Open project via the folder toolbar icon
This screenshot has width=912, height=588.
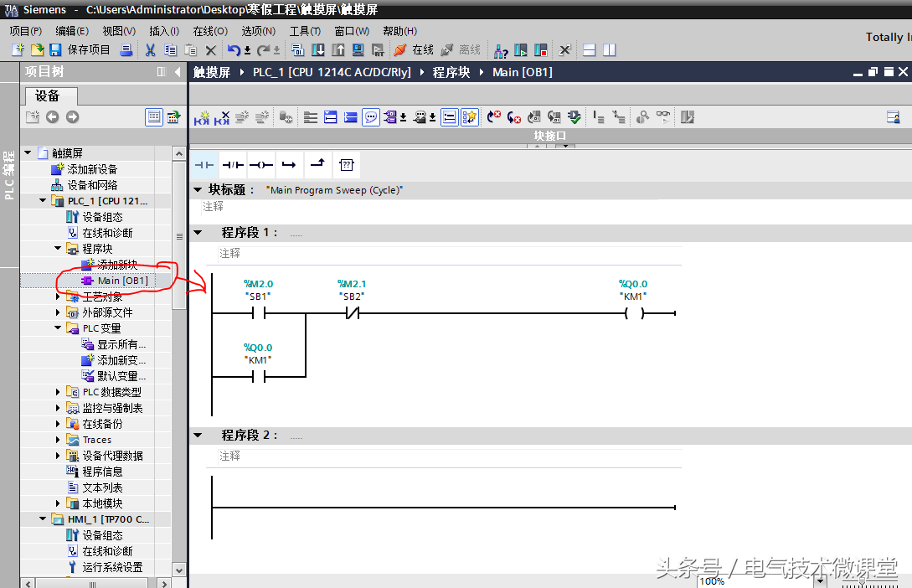point(37,50)
